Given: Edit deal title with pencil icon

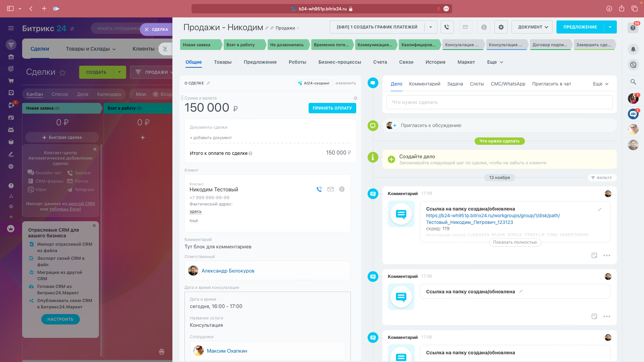Looking at the screenshot, I should pos(267,28).
